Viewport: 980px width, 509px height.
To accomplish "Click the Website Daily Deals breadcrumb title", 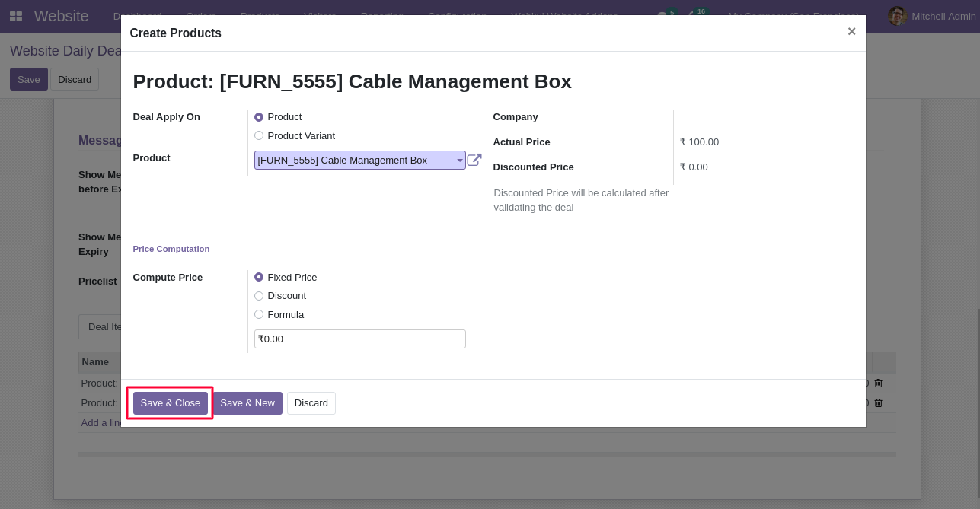I will click(x=65, y=51).
